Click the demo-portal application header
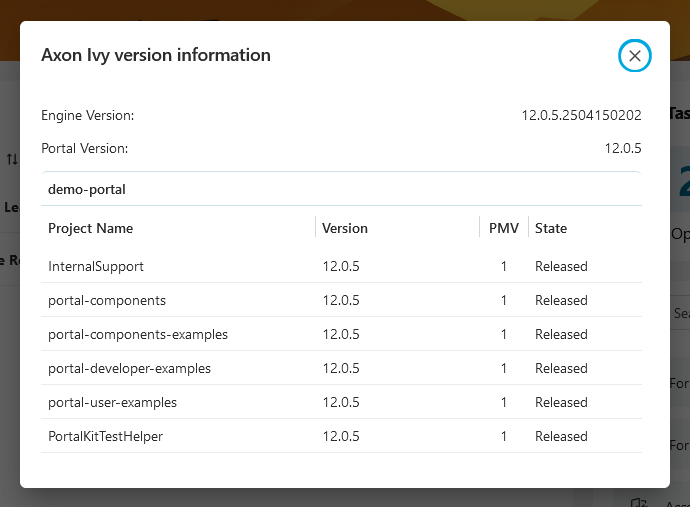Viewport: 690px width, 507px height. (341, 189)
